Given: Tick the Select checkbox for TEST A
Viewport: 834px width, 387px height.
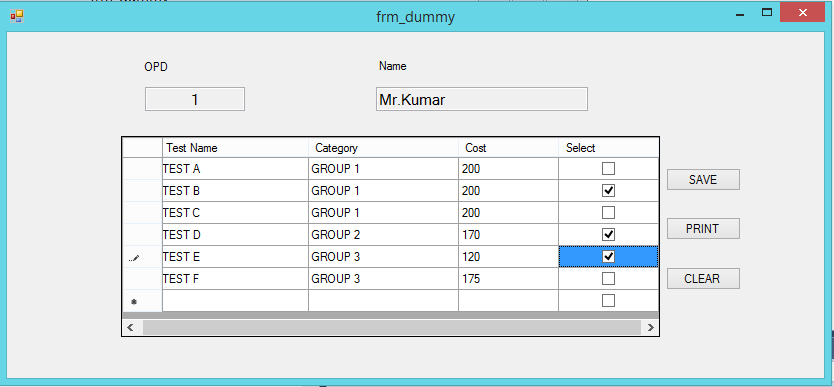Looking at the screenshot, I should pyautogui.click(x=608, y=169).
